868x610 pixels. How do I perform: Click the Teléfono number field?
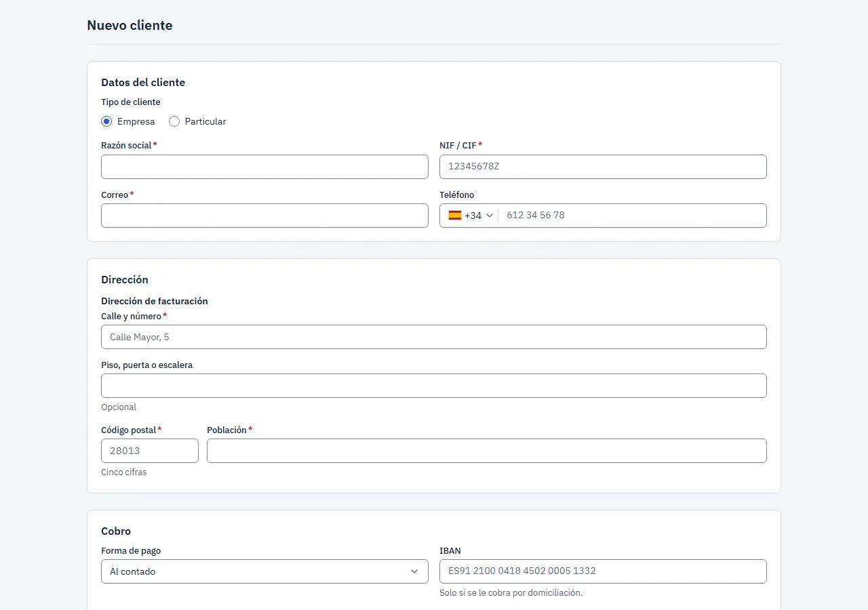pyautogui.click(x=632, y=216)
